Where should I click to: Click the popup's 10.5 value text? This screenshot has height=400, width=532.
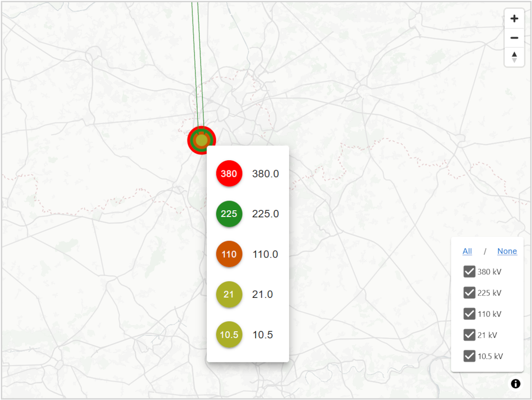263,335
